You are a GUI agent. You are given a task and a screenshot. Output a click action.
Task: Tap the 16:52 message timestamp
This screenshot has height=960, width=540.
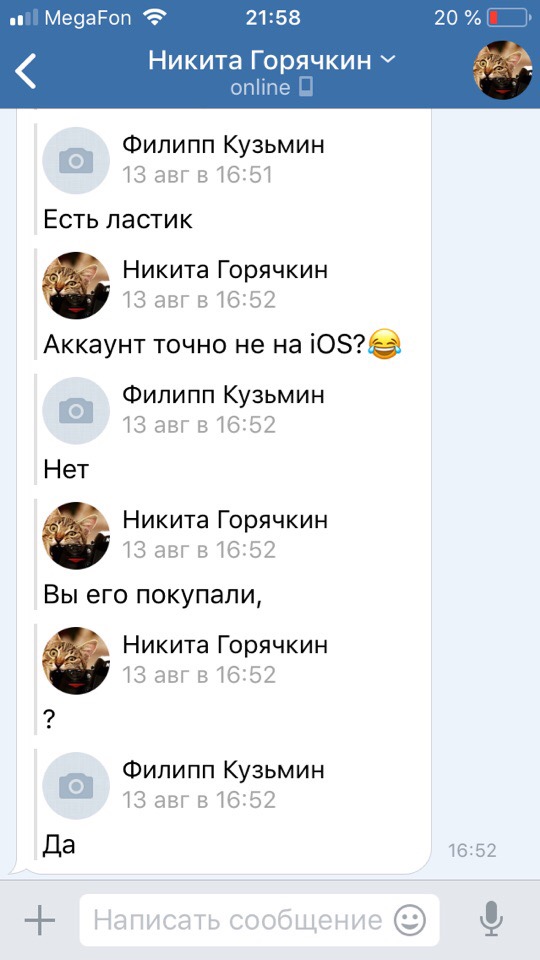472,850
